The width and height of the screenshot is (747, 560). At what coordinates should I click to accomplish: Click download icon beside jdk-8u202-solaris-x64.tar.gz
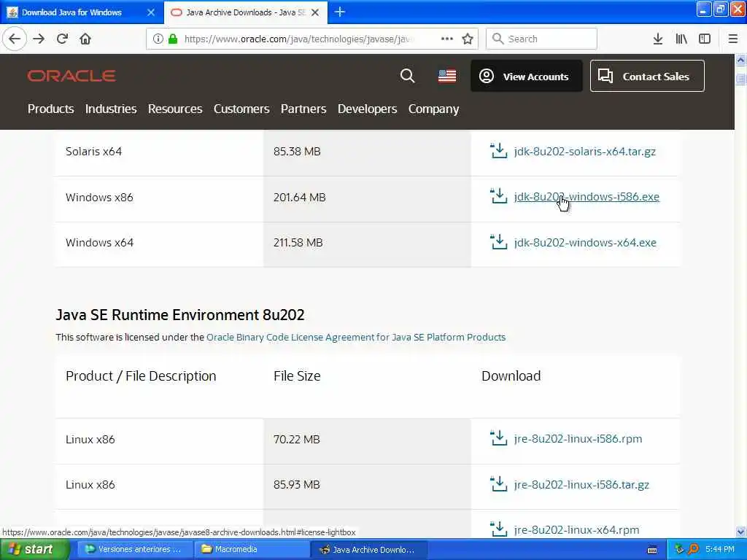pos(499,150)
